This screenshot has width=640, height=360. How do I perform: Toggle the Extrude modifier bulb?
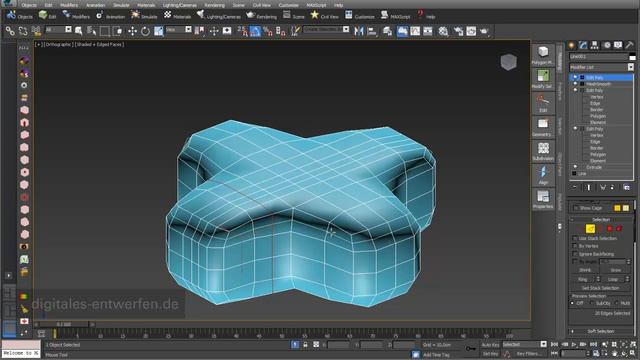pyautogui.click(x=576, y=167)
